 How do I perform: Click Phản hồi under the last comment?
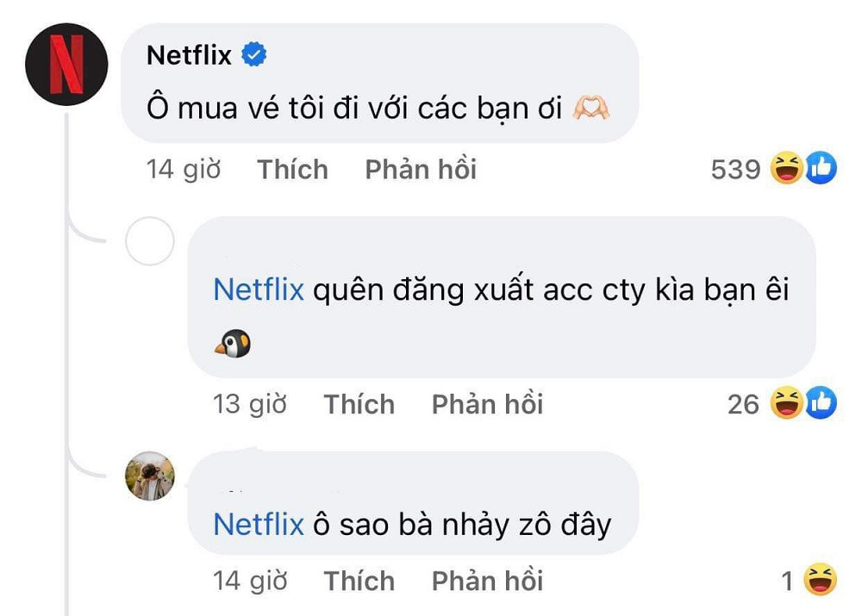click(x=488, y=582)
